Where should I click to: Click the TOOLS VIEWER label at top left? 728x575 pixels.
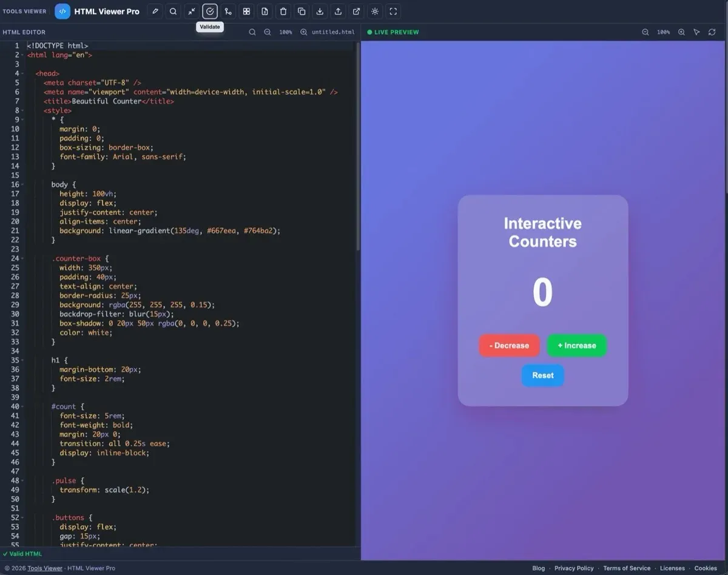pos(24,11)
